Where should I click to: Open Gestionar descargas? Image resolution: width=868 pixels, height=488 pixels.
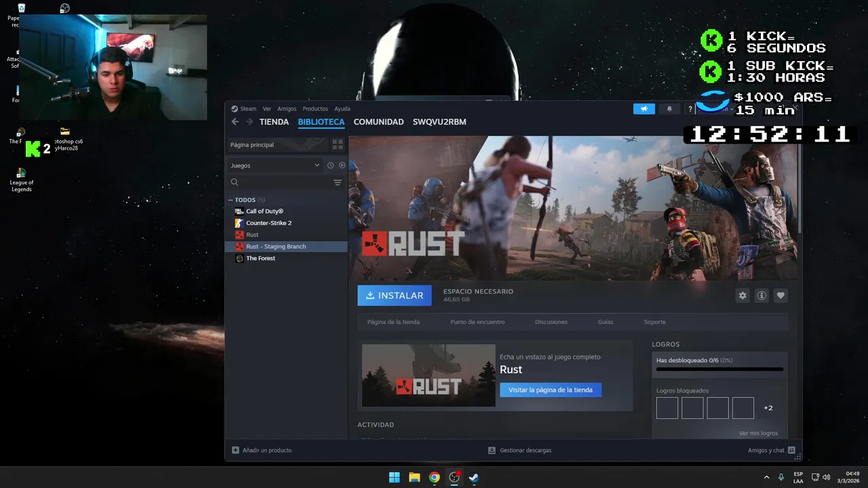click(x=519, y=450)
